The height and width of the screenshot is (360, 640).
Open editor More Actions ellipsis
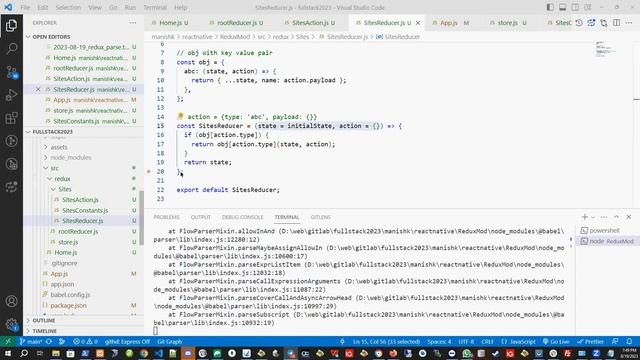[x=629, y=23]
